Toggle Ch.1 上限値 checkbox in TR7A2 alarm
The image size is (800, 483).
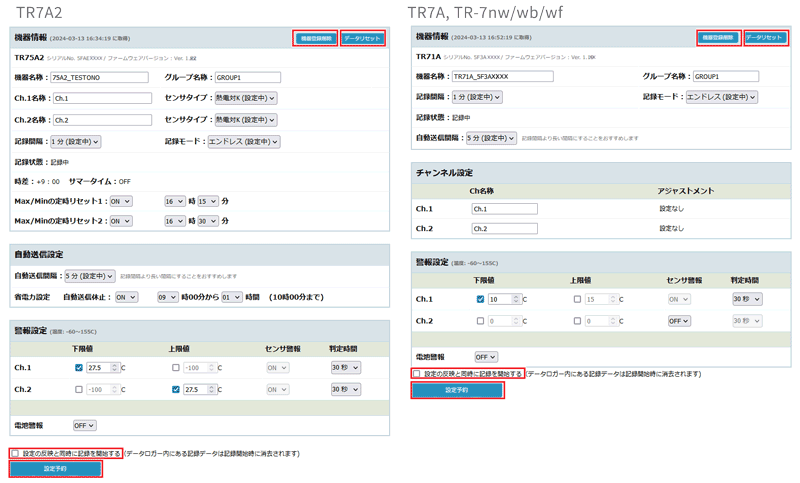pyautogui.click(x=176, y=367)
